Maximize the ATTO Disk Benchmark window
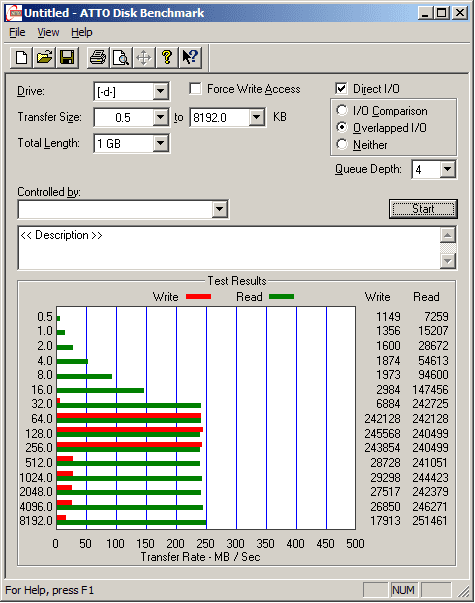 coord(442,13)
